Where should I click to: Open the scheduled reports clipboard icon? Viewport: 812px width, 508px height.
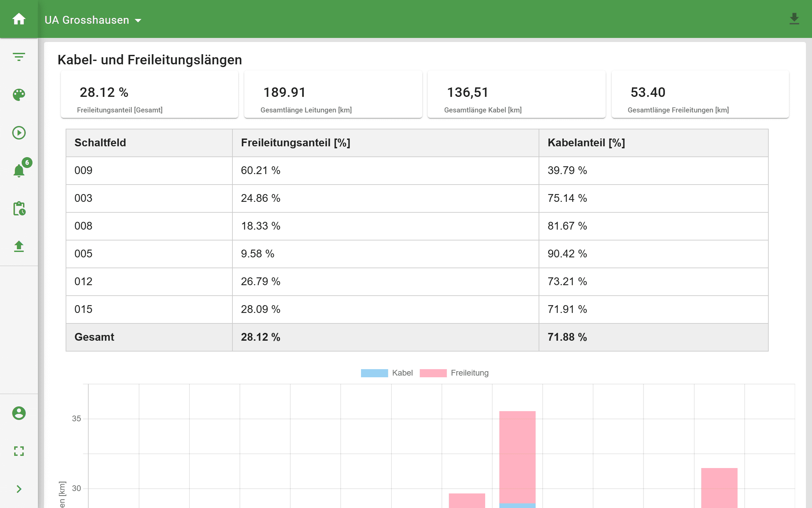pyautogui.click(x=19, y=209)
